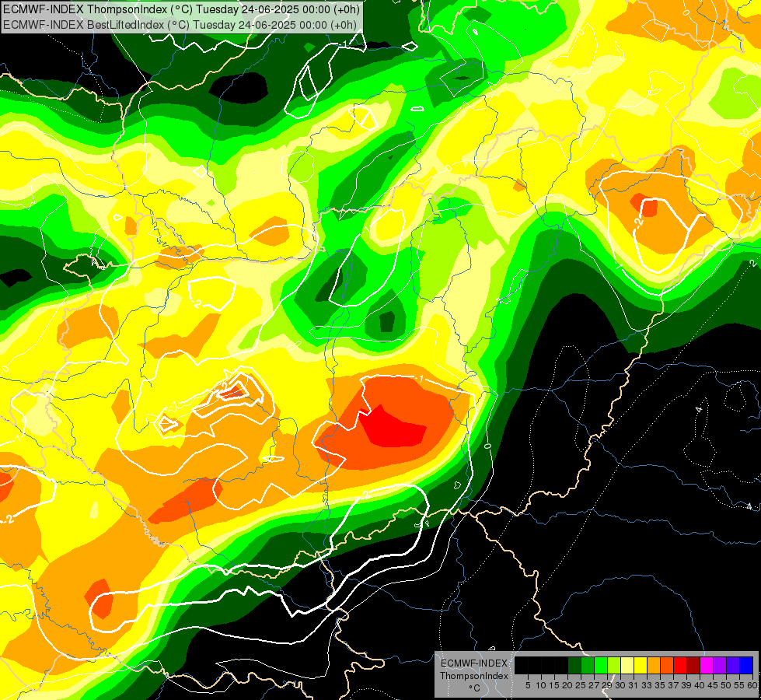Select legend tick value 10
Image resolution: width=761 pixels, height=700 pixels.
click(541, 685)
